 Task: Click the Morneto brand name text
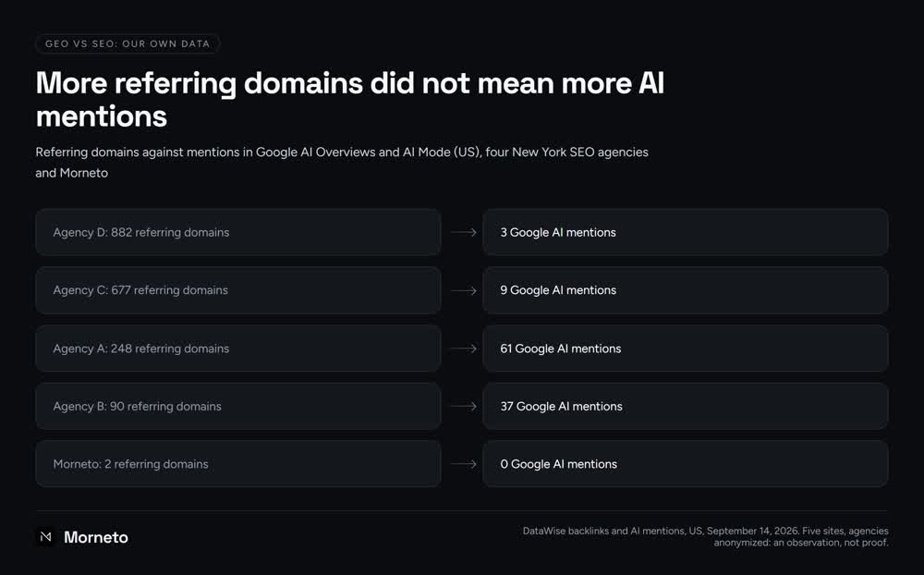tap(95, 537)
